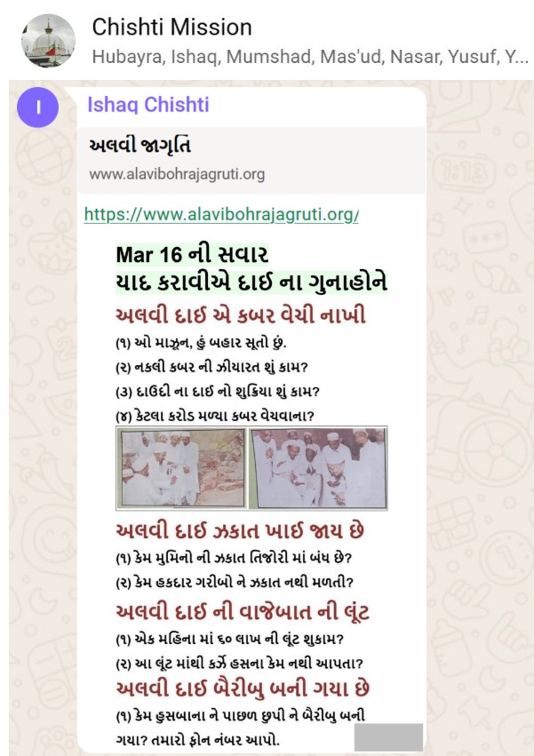Screen dimensions: 534x756
Task: Click the line "(૪) કેટલા કરોડ મળ્યા કબર વેચવાના?"
Action: click(215, 416)
